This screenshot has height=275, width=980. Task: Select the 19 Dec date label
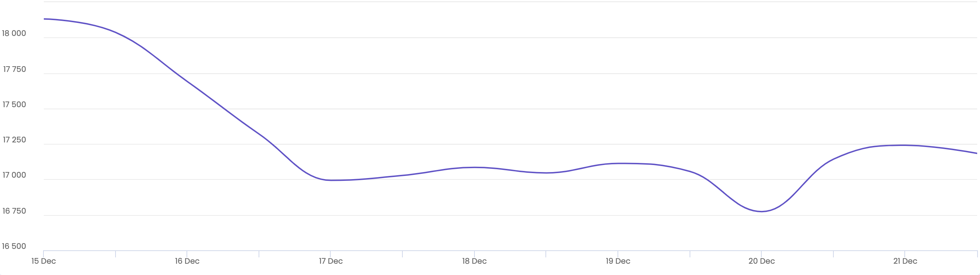click(618, 261)
